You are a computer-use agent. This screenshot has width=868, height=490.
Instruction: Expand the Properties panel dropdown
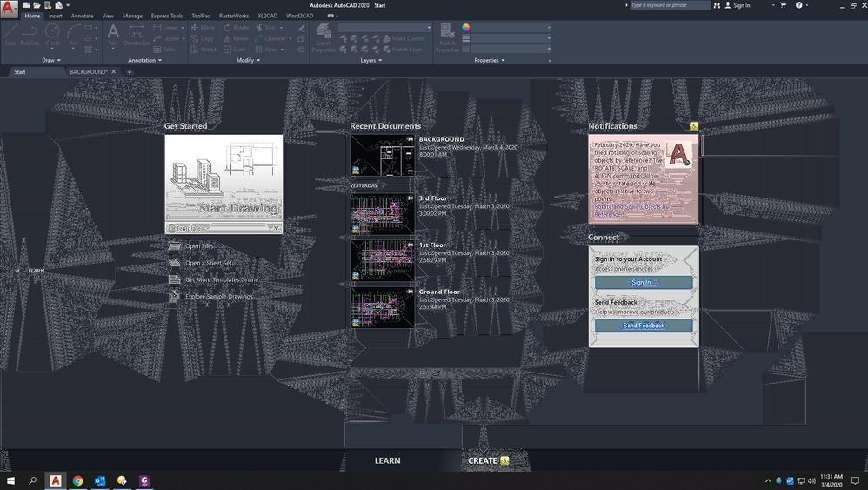(490, 60)
